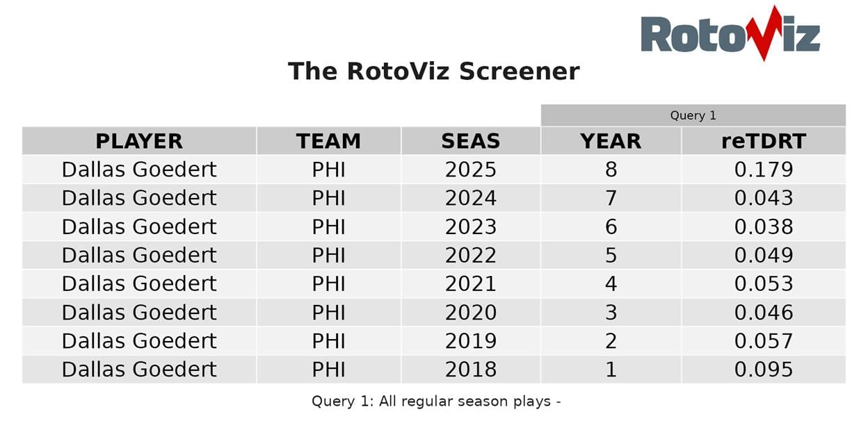
Task: Click the RotoViz logo
Action: click(x=730, y=33)
